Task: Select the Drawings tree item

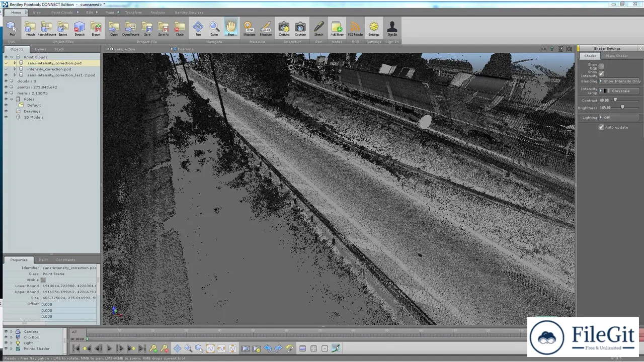Action: tap(32, 111)
